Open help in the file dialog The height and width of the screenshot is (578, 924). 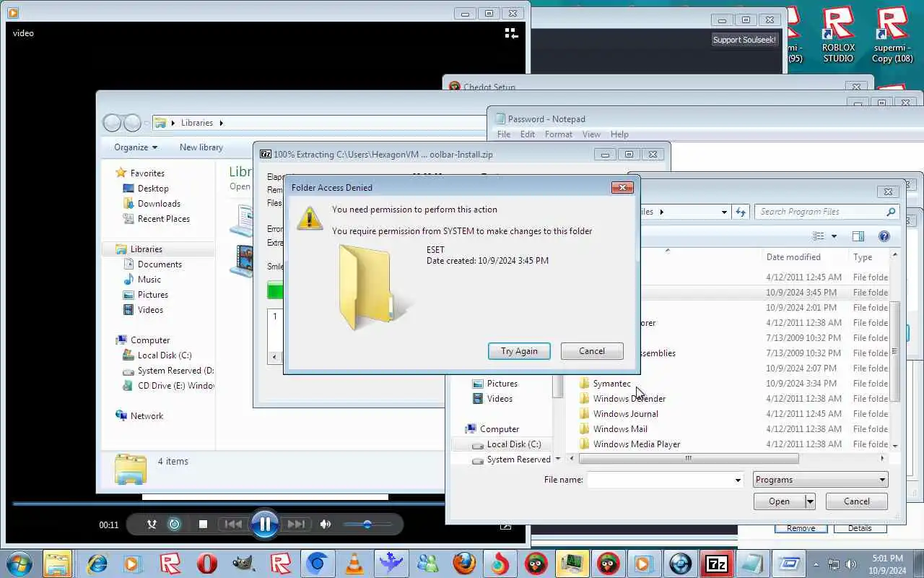(884, 236)
